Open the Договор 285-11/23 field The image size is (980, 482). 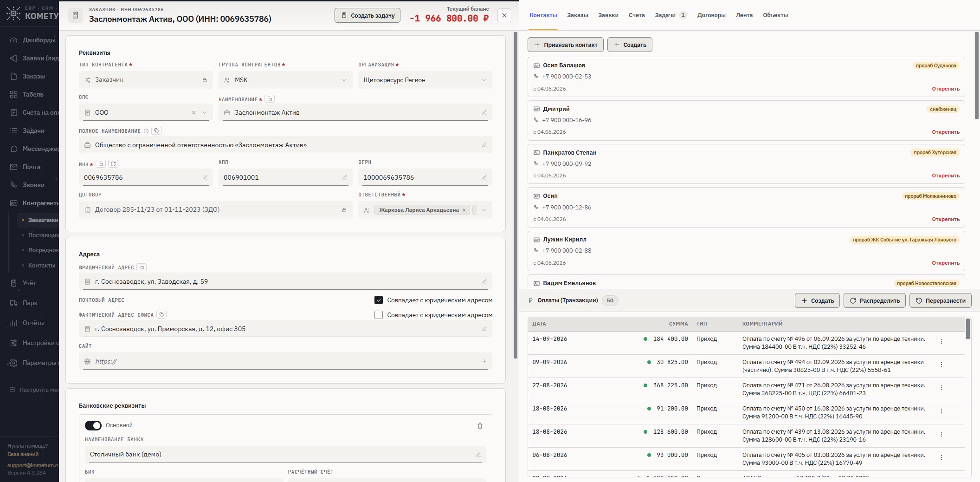(x=216, y=210)
